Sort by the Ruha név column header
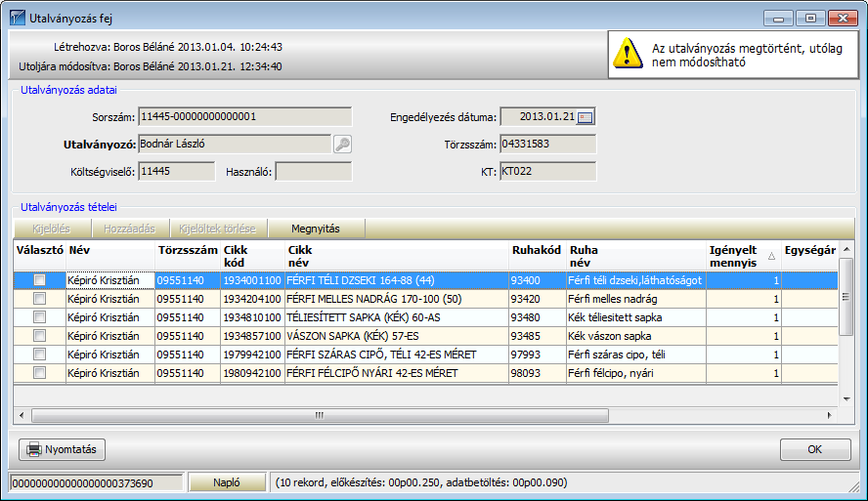868x501 pixels. tap(636, 256)
